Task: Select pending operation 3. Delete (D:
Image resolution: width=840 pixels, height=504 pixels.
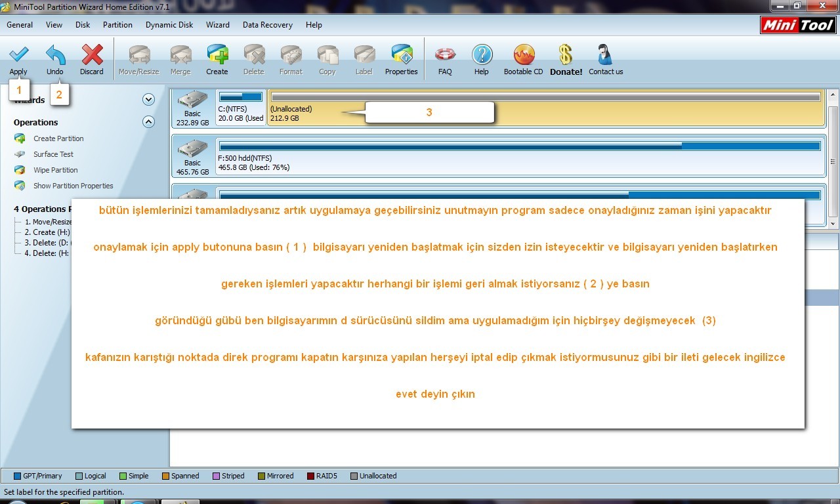Action: (x=47, y=243)
